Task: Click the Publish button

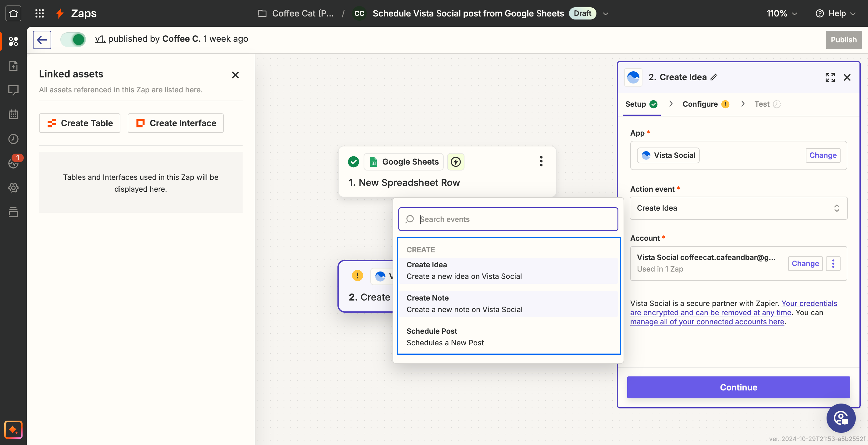Action: (x=843, y=40)
